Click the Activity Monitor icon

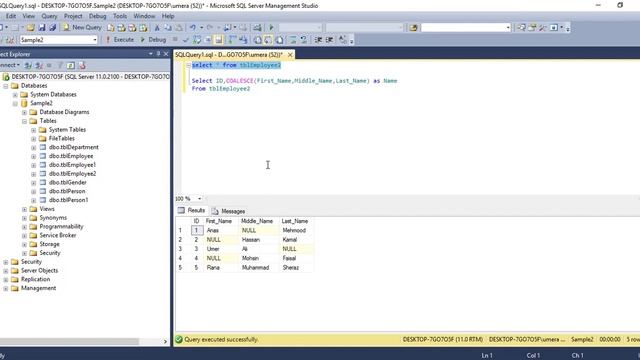pyautogui.click(x=257, y=27)
